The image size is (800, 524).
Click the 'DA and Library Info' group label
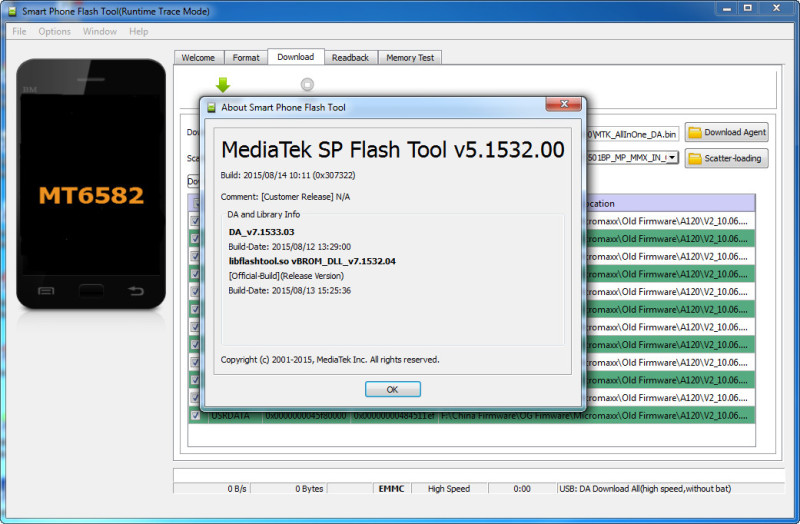[263, 214]
